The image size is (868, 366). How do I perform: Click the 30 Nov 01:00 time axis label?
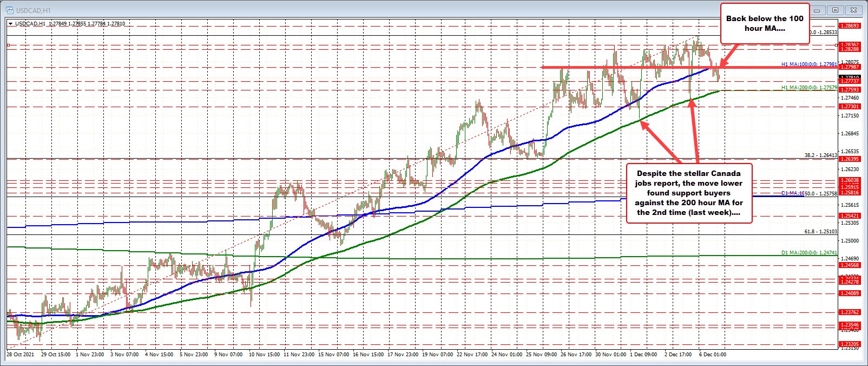point(610,354)
